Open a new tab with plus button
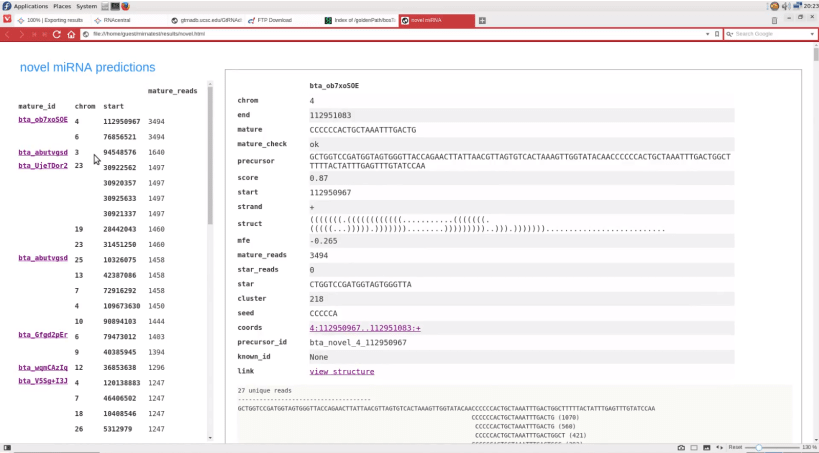The height and width of the screenshot is (453, 819). tap(482, 20)
